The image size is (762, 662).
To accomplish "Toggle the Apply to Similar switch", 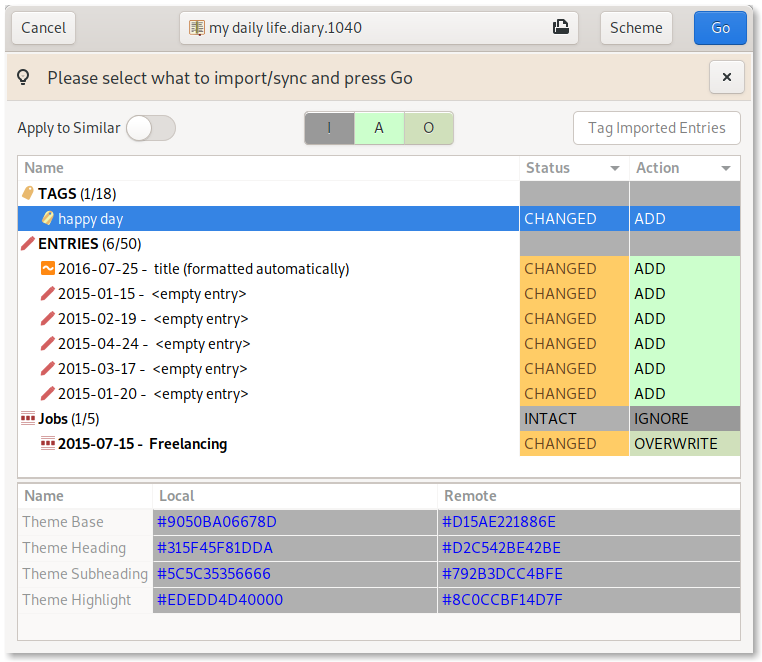I will (x=150, y=128).
